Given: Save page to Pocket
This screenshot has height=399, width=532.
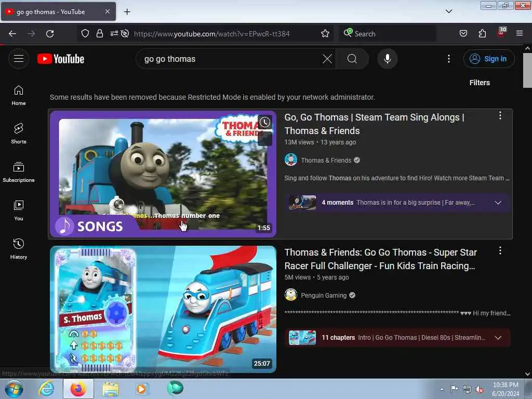Looking at the screenshot, I should (463, 34).
